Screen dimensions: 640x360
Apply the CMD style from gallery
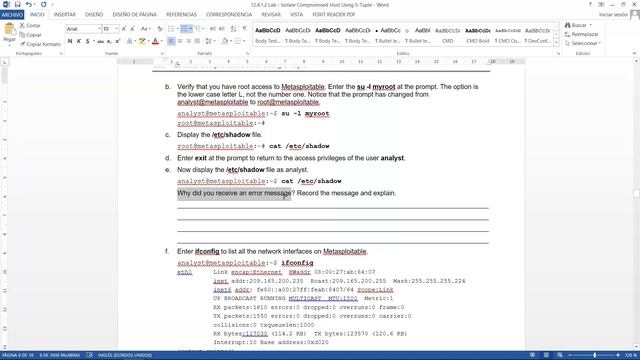click(448, 35)
